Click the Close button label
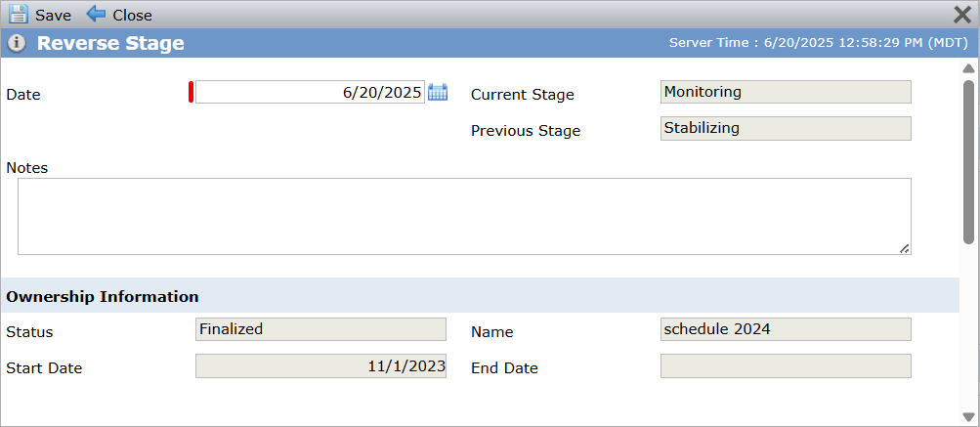The image size is (980, 427). tap(133, 15)
